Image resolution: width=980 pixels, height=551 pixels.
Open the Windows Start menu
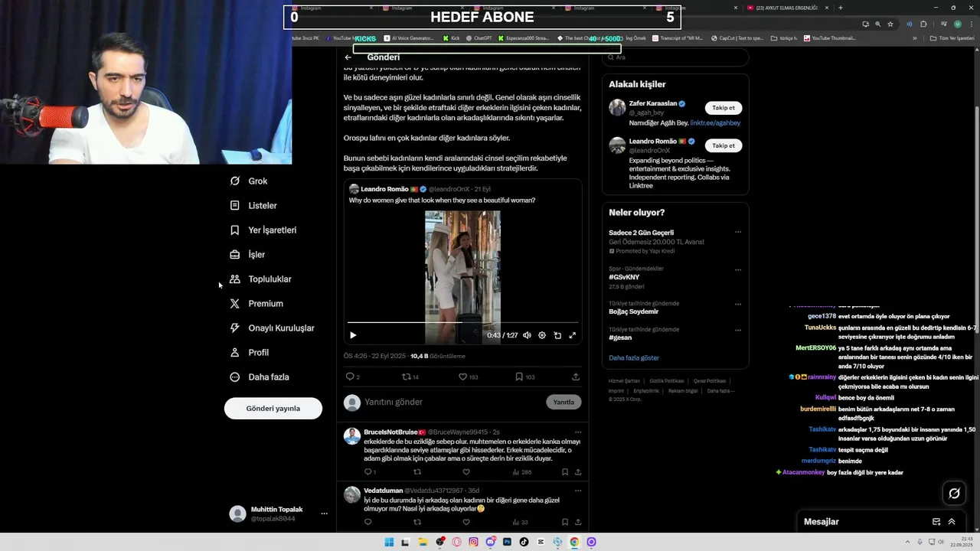(389, 542)
